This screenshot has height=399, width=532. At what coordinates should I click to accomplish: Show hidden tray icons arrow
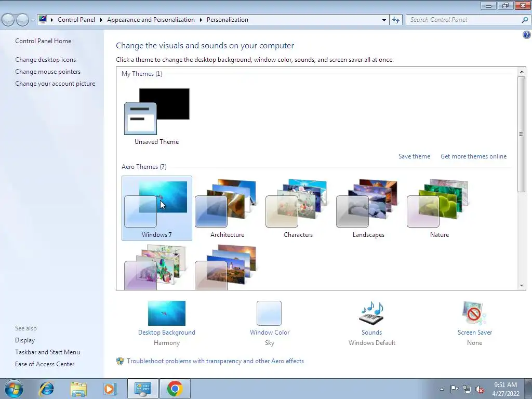point(442,389)
